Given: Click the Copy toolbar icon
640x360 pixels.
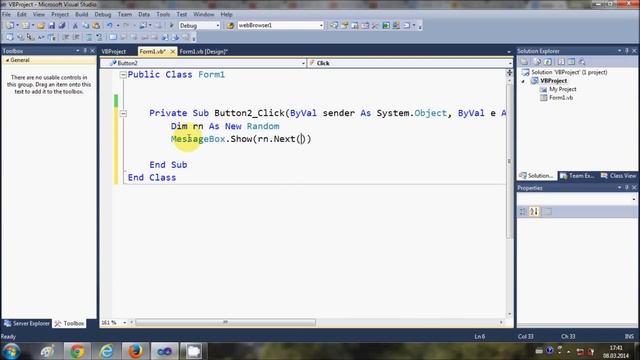Looking at the screenshot, I should tap(86, 25).
